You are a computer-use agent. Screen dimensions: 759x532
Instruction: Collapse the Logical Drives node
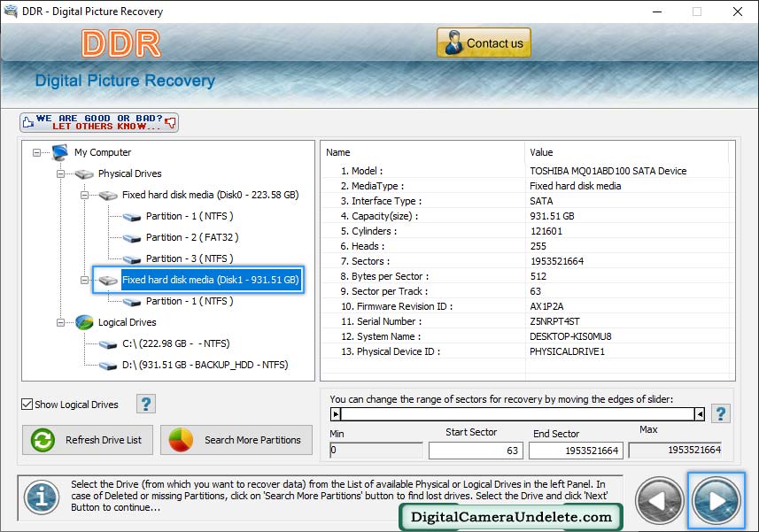[61, 322]
